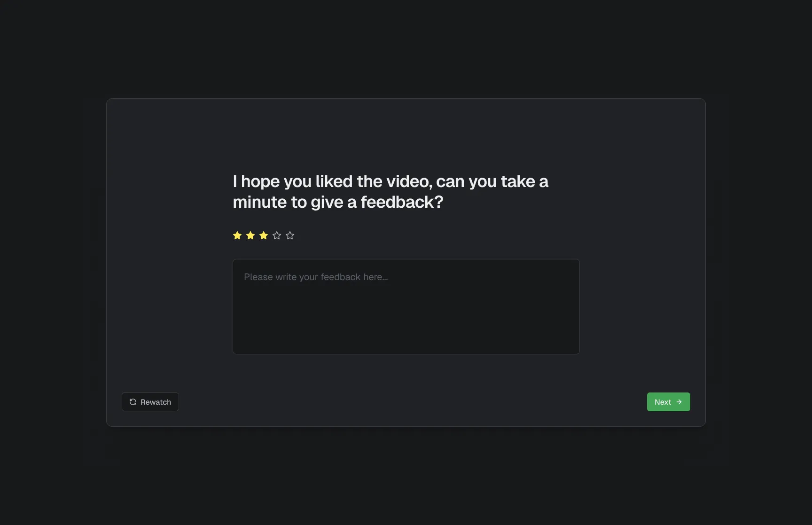Screen dimensions: 812x525
Task: Click the first empty star outline
Action: (277, 235)
